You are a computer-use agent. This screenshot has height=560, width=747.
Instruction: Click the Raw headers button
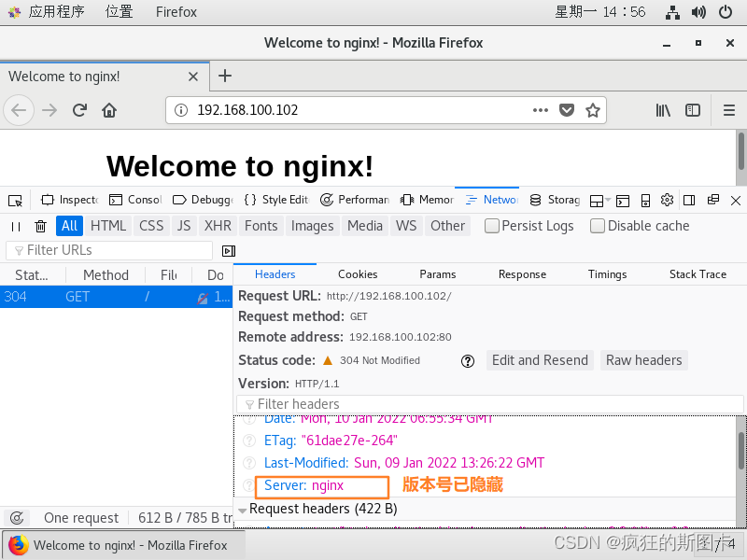click(643, 360)
